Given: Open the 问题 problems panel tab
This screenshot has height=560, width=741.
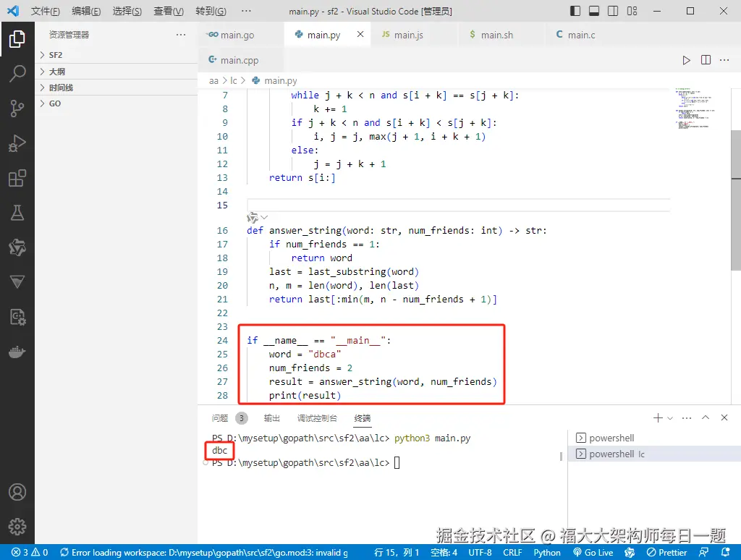Looking at the screenshot, I should click(220, 417).
